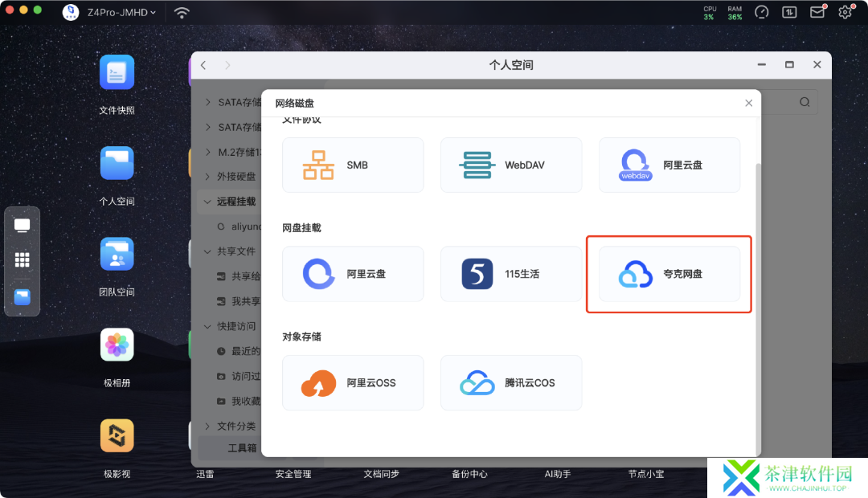Viewport: 868px width, 498px height.
Task: Open 共享给 item in sidebar
Action: (239, 276)
